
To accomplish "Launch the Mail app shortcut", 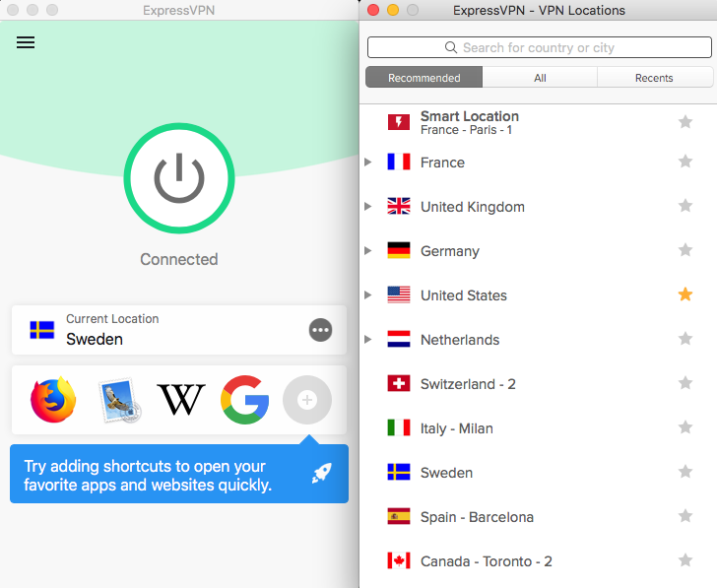I will click(119, 400).
